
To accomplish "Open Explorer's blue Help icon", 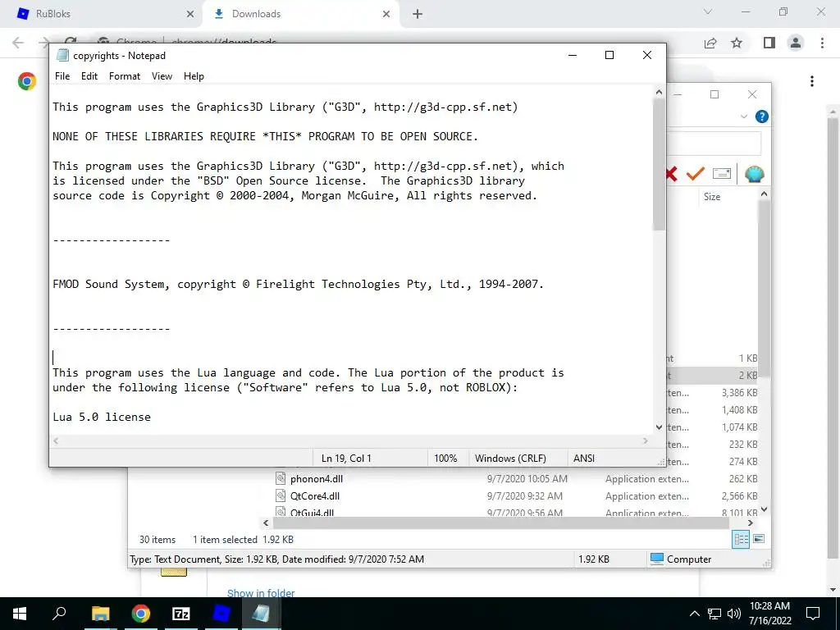I will pyautogui.click(x=761, y=116).
